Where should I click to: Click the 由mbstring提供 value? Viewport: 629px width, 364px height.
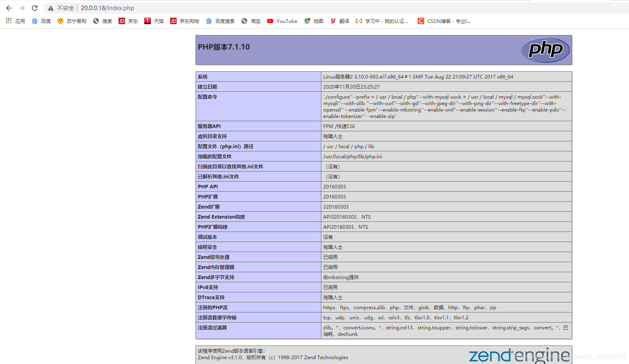tap(341, 277)
